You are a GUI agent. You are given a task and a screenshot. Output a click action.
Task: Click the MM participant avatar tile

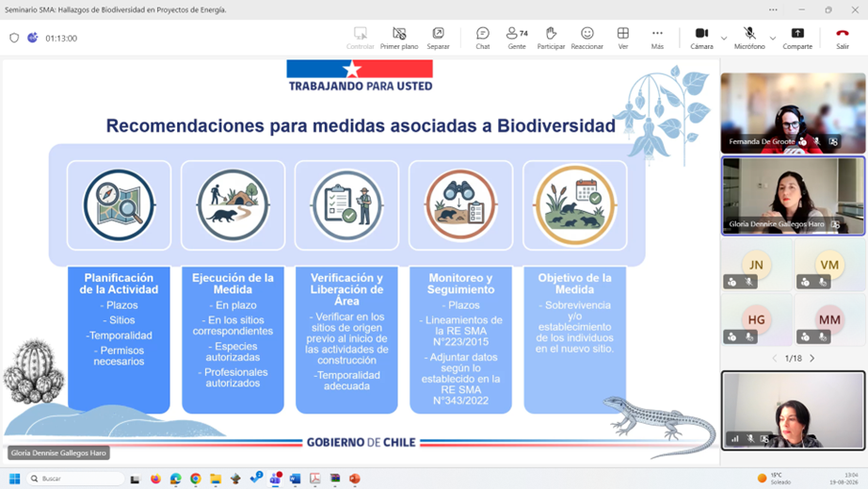point(829,319)
